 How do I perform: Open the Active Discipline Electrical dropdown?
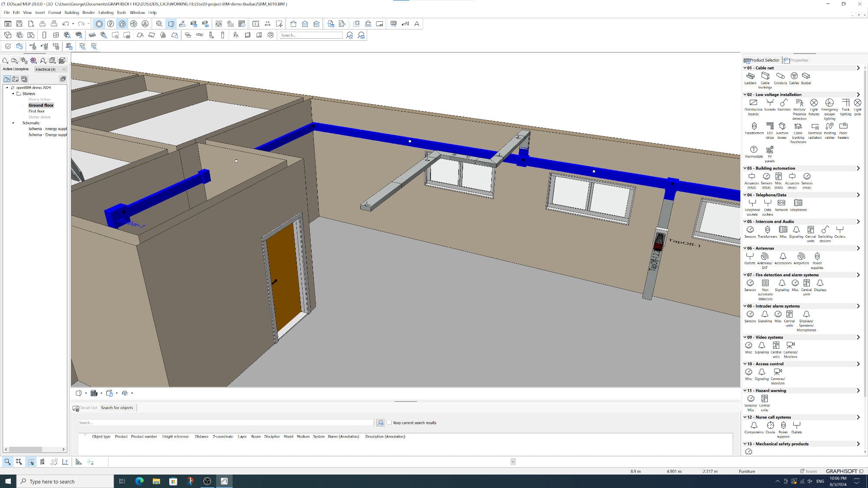click(x=51, y=69)
